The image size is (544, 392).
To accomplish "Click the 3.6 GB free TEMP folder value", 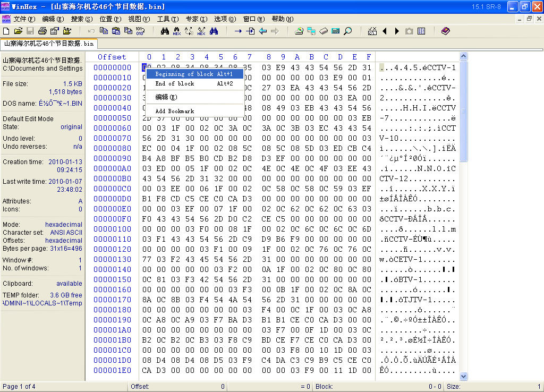I will tap(66, 295).
